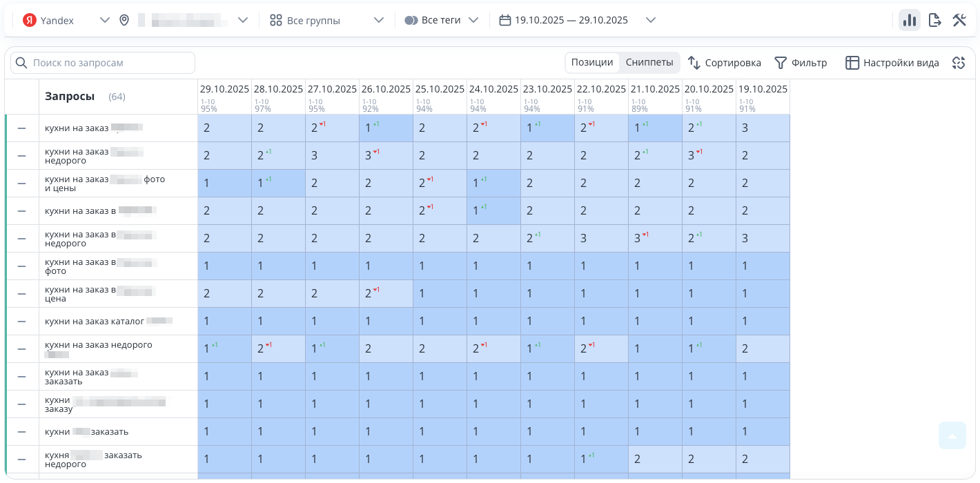Open Настройки вида
The image size is (980, 483).
tap(892, 63)
